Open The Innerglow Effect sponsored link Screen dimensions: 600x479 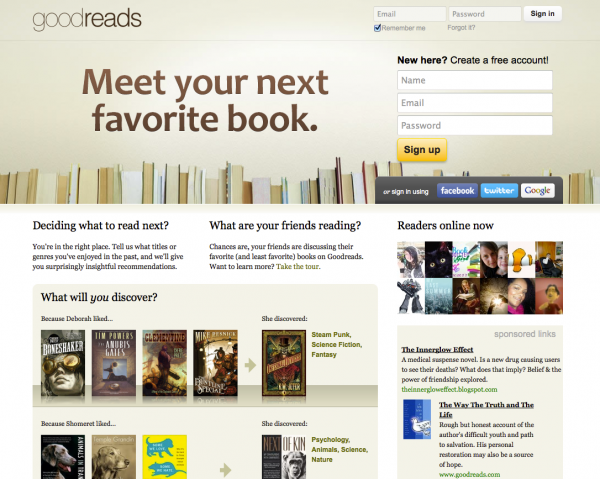[x=437, y=350]
